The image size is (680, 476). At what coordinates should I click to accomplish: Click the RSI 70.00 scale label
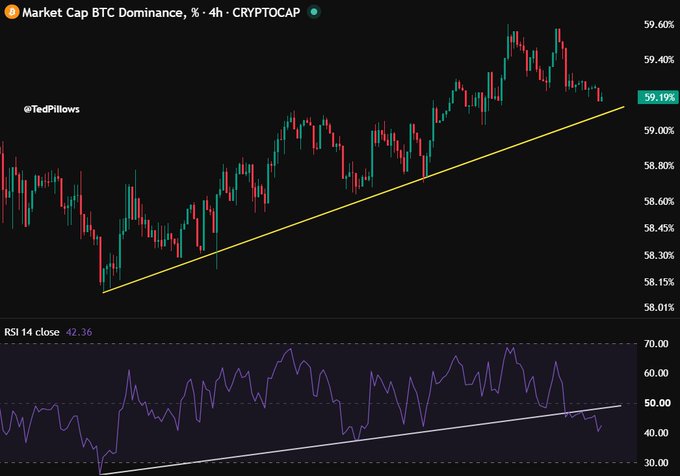tap(656, 344)
